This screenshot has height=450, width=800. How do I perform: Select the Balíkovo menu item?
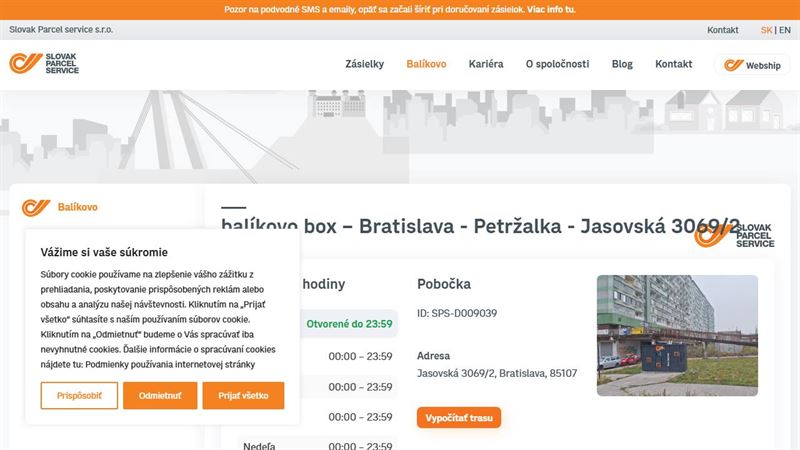426,64
